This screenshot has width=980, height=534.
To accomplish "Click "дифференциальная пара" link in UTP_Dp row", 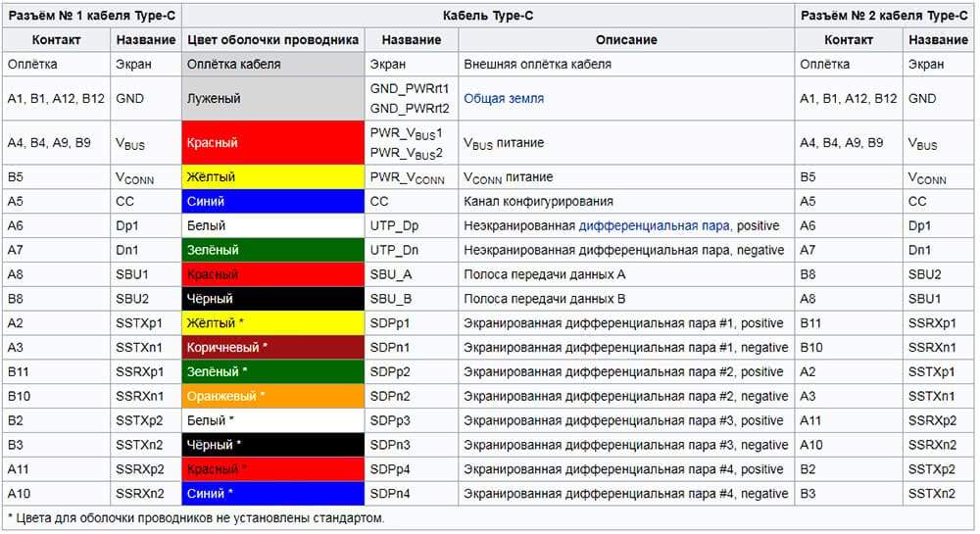I will [x=654, y=225].
